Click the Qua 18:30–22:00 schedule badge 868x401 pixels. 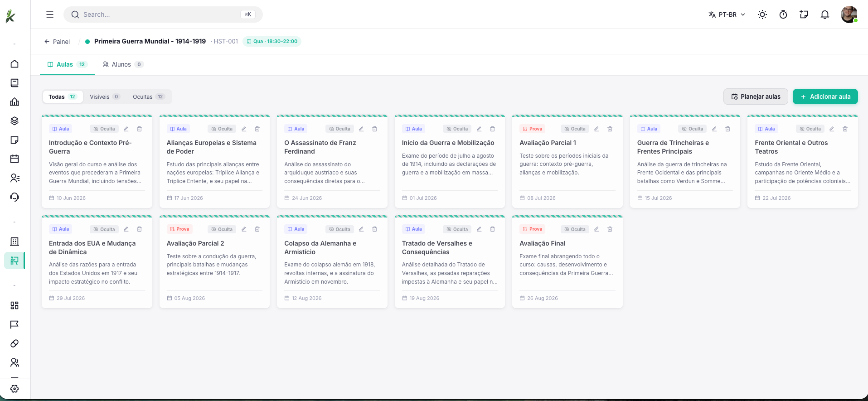point(272,41)
